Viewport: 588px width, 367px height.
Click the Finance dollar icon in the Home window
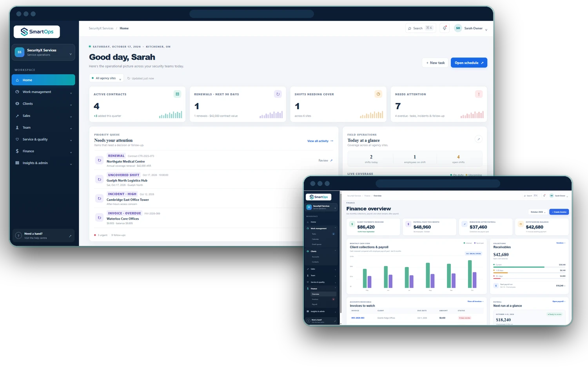(x=17, y=151)
